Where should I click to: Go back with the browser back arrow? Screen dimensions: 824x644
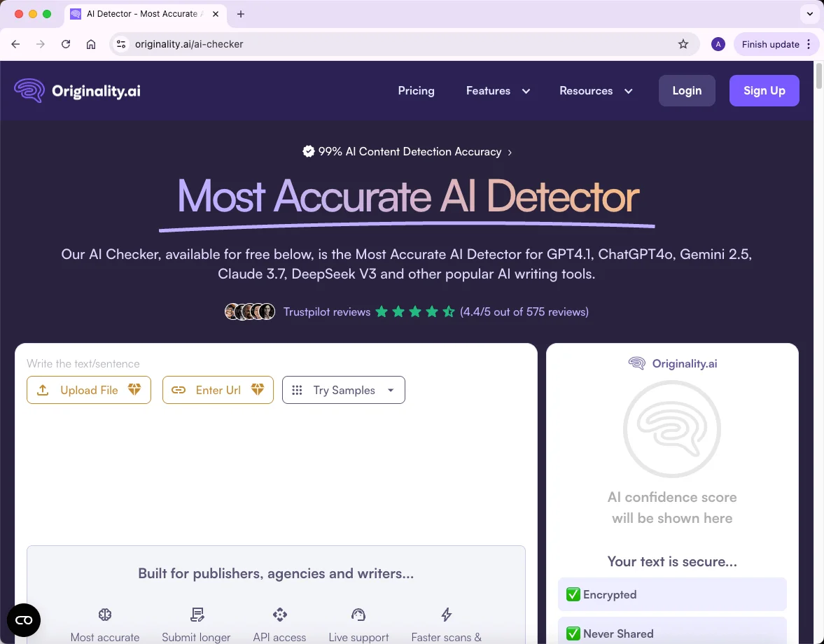[15, 44]
